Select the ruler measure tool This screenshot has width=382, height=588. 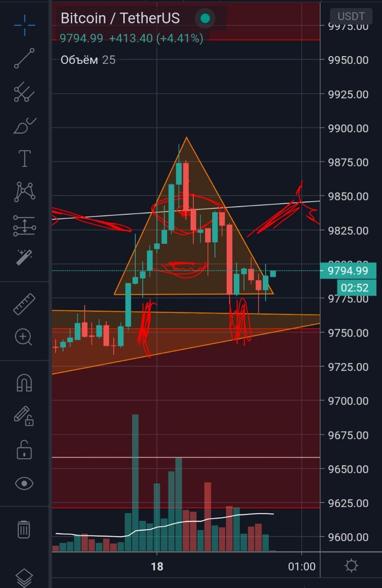24,304
